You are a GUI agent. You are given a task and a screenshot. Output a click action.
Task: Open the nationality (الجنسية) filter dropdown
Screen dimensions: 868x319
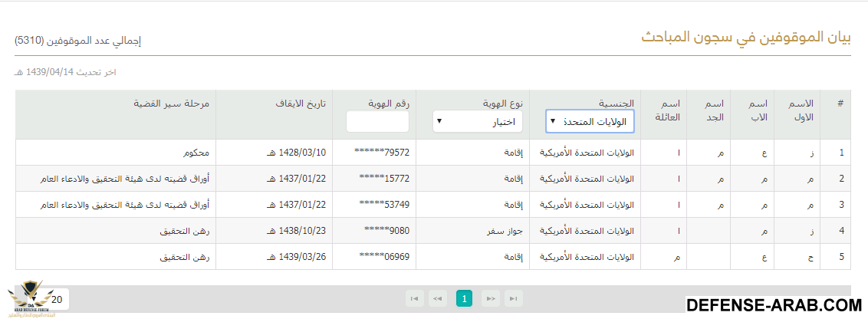pyautogui.click(x=590, y=121)
